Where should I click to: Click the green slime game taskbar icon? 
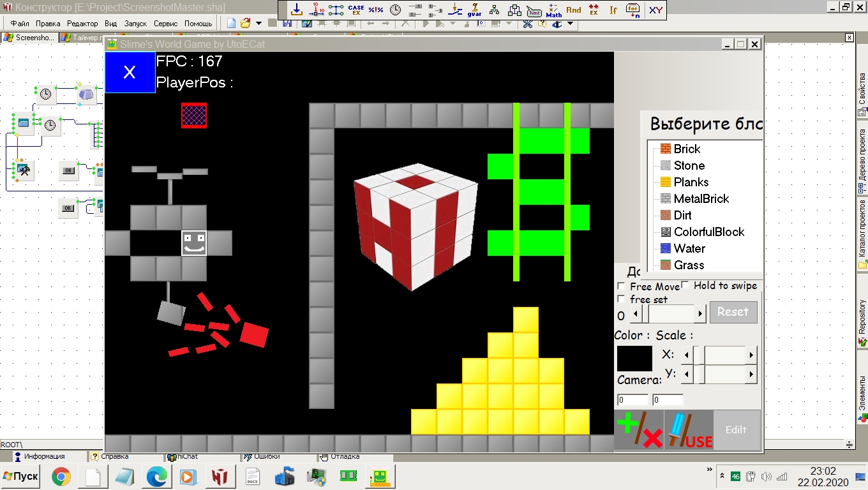[380, 477]
